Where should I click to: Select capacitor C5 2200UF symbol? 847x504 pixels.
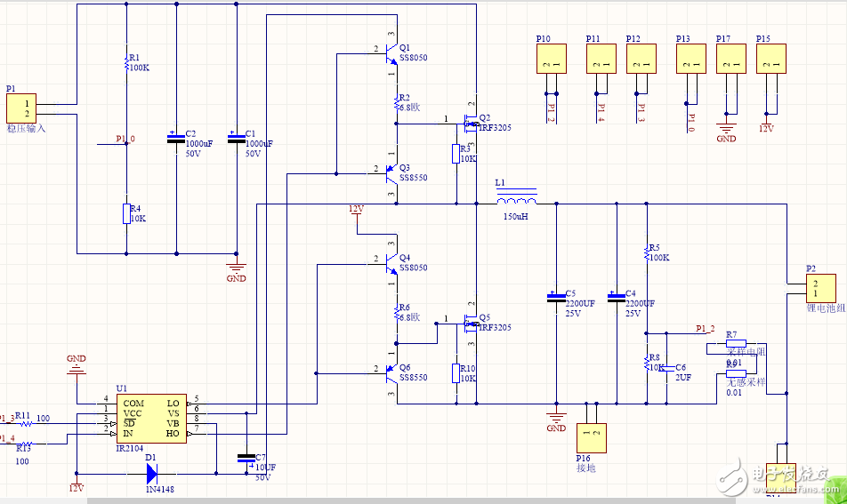556,298
